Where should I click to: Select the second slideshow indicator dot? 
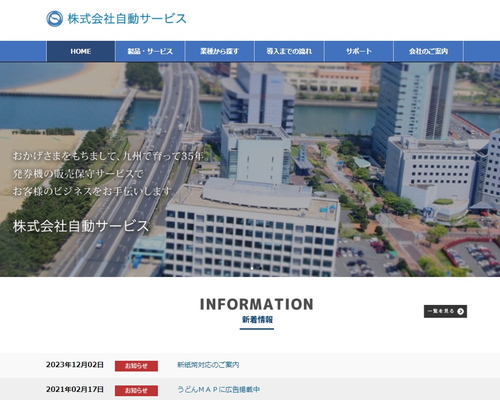pos(260,268)
